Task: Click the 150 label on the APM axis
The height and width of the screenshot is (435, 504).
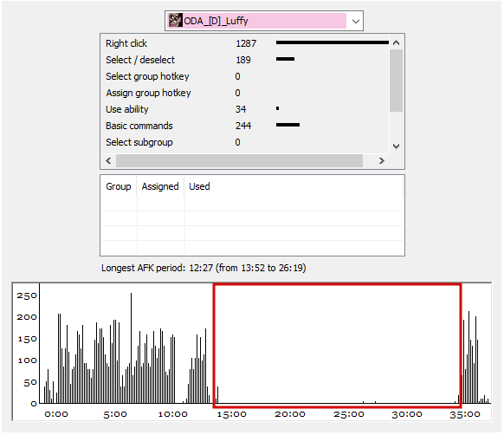Action: pos(27,339)
